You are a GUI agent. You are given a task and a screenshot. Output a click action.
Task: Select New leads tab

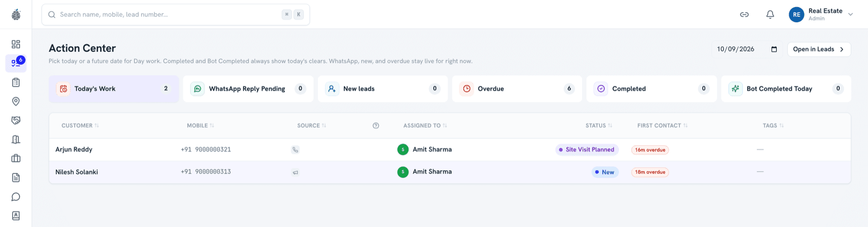click(382, 89)
